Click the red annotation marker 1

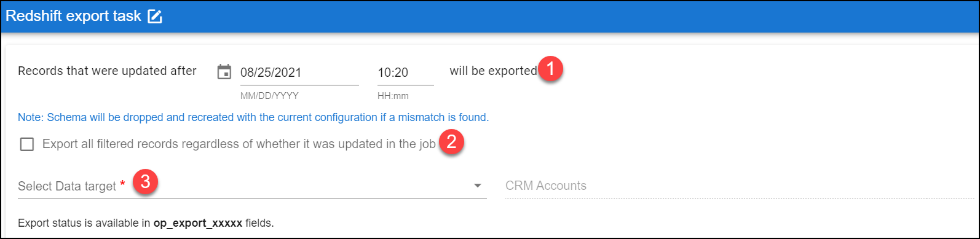(551, 69)
